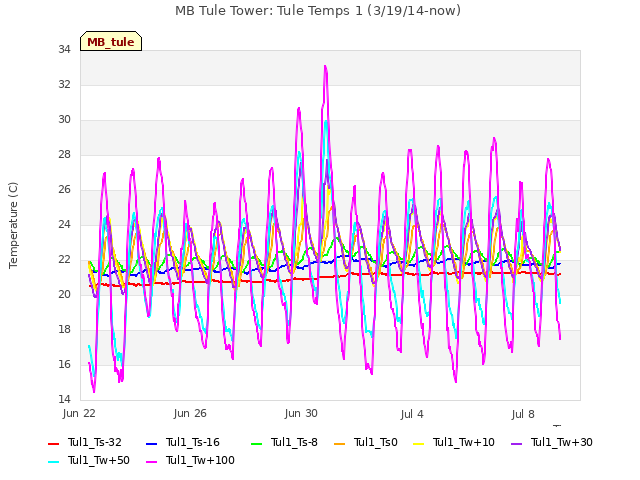The width and height of the screenshot is (640, 480).
Task: Click the 22 y-axis tick label
Action: 64,260
